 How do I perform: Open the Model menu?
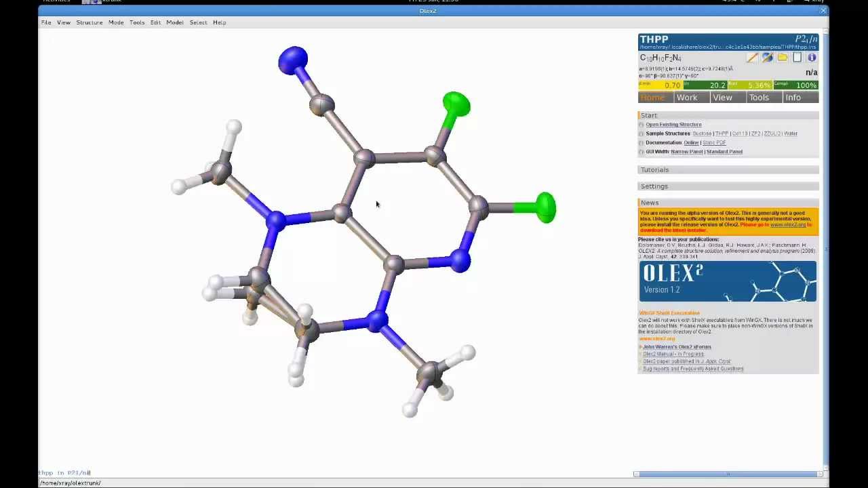point(175,22)
